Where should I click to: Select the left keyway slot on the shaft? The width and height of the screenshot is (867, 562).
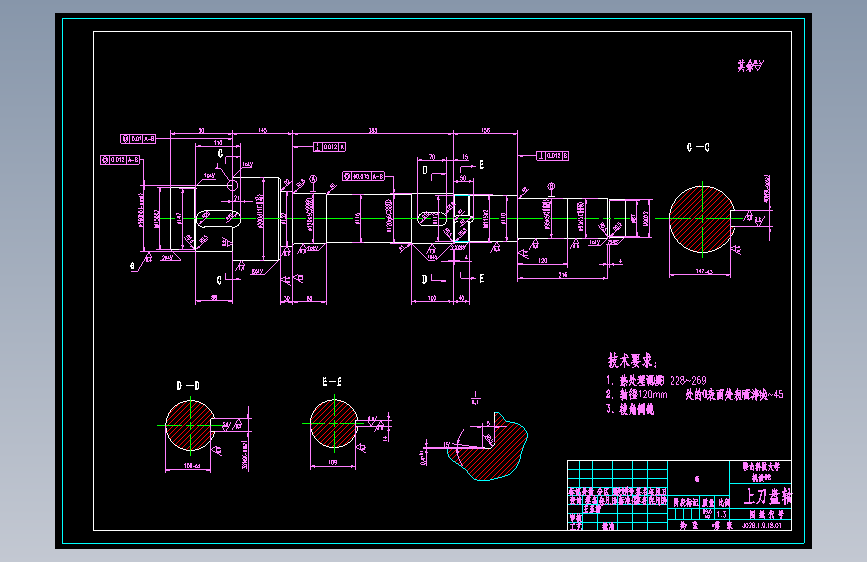click(218, 219)
